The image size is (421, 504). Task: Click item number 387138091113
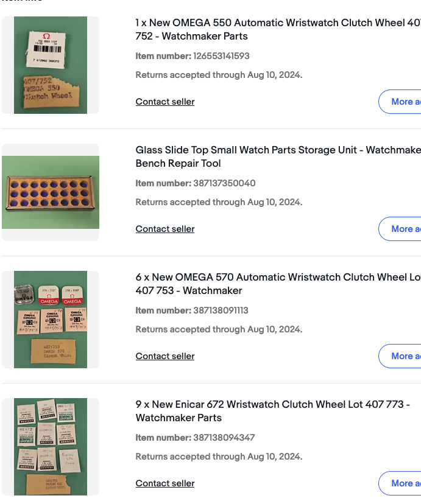(221, 310)
